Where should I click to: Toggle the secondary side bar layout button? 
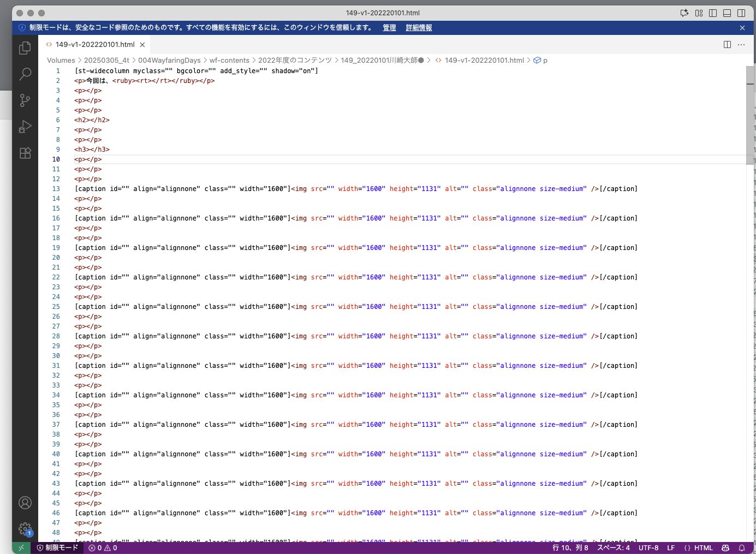741,13
